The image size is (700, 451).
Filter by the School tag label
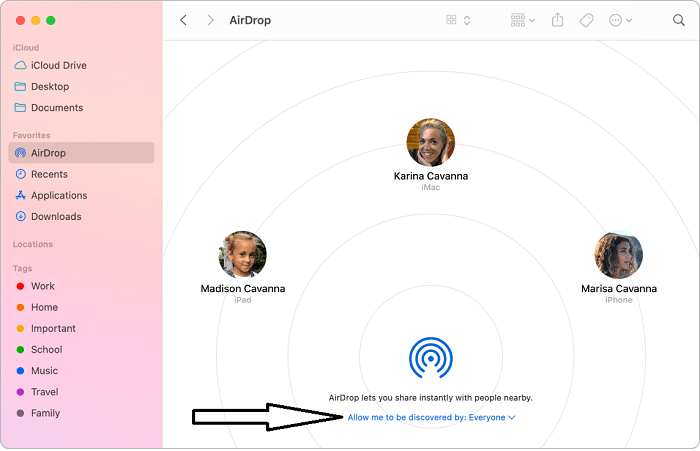pyautogui.click(x=46, y=350)
